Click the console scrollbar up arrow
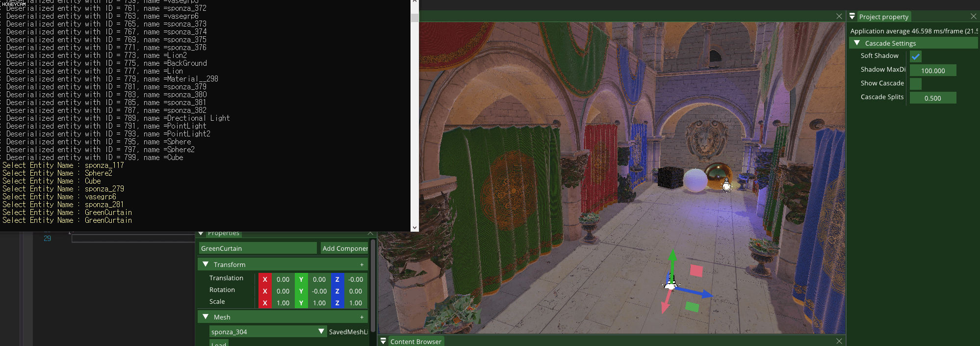The width and height of the screenshot is (980, 346). tap(415, 2)
